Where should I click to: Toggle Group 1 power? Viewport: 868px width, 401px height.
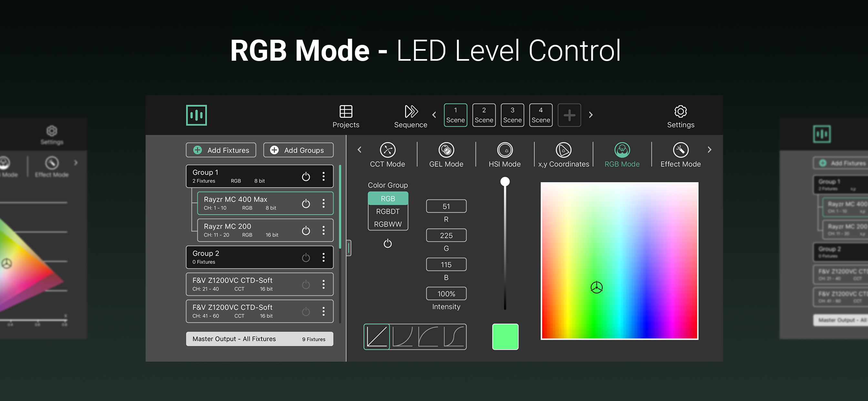305,176
